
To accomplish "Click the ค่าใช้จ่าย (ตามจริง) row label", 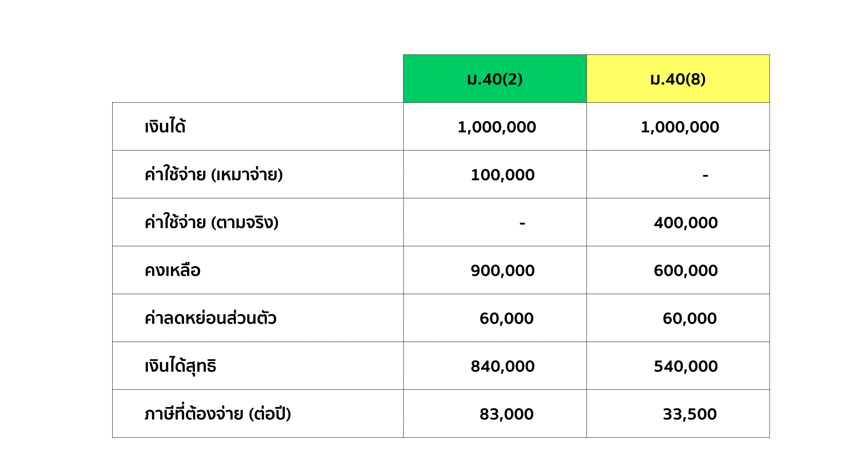I will point(212,223).
